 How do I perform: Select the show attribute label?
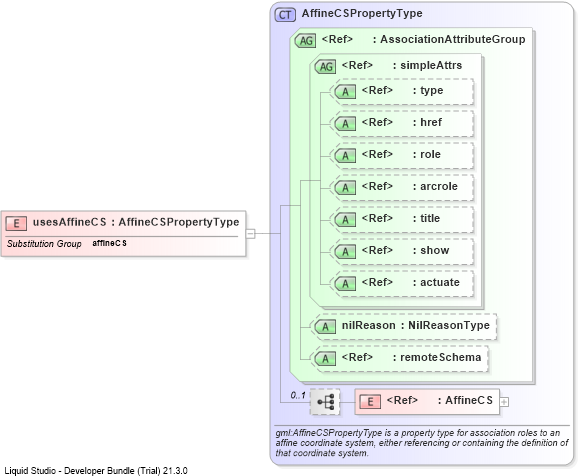click(x=435, y=250)
